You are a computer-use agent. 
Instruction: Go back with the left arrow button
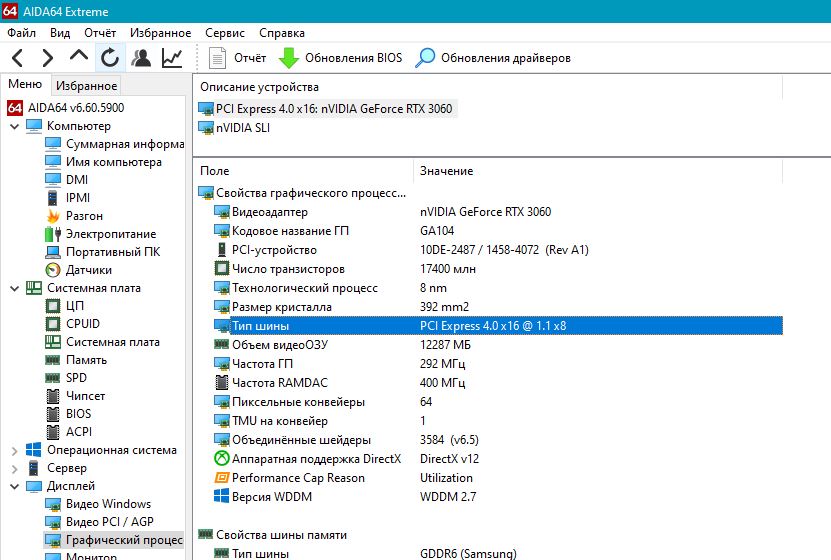pyautogui.click(x=17, y=58)
